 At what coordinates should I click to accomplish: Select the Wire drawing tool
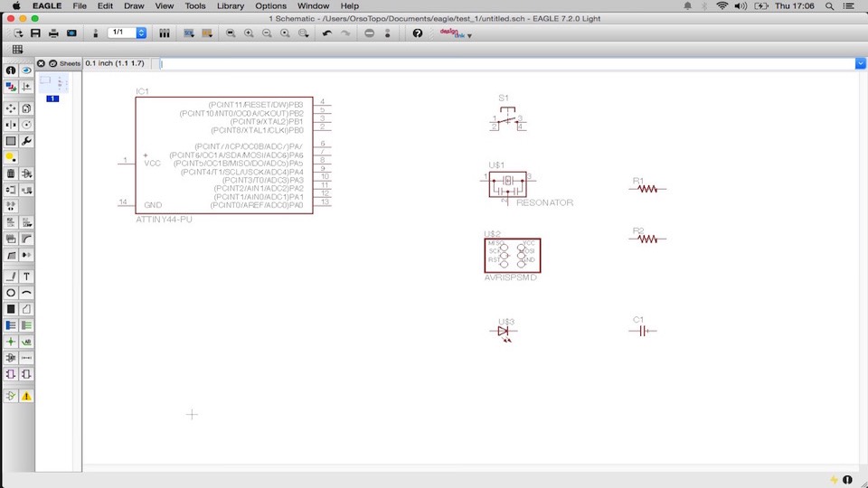pos(11,277)
